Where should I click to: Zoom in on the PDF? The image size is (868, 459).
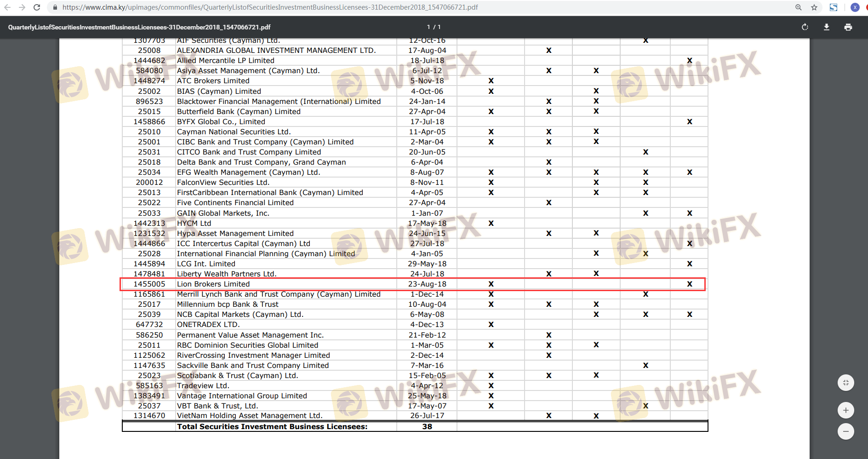click(846, 410)
